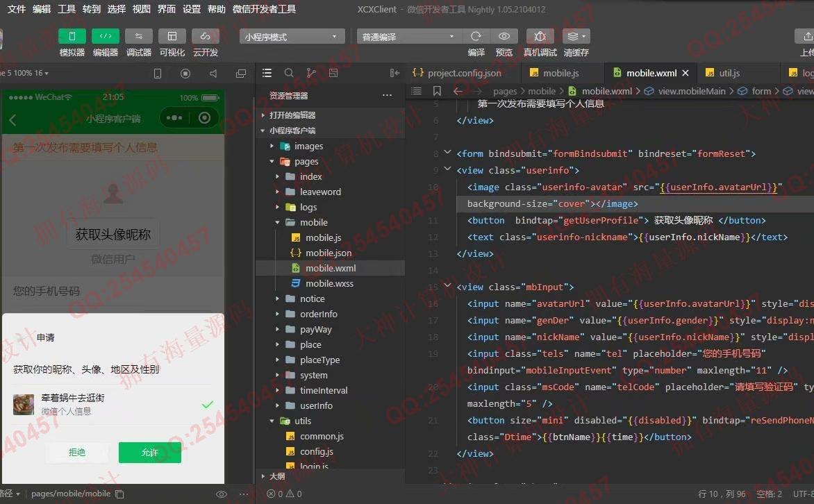Click the 拒绝 reject button

tap(77, 453)
